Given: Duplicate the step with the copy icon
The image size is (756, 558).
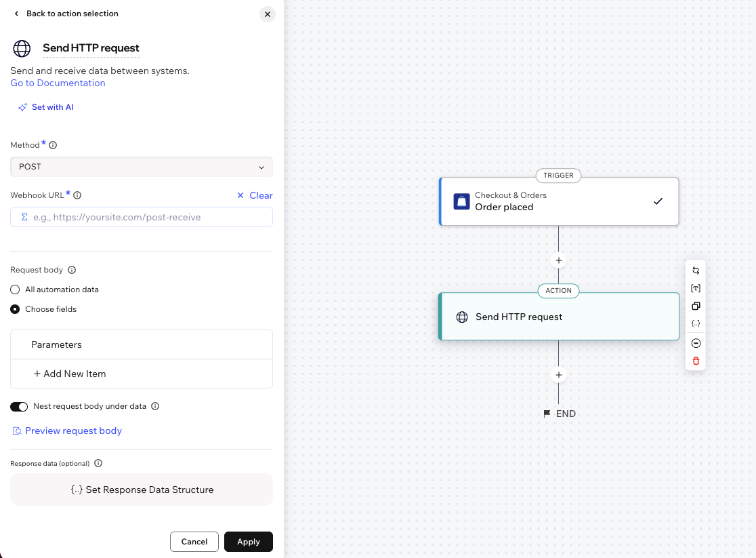Looking at the screenshot, I should (696, 306).
